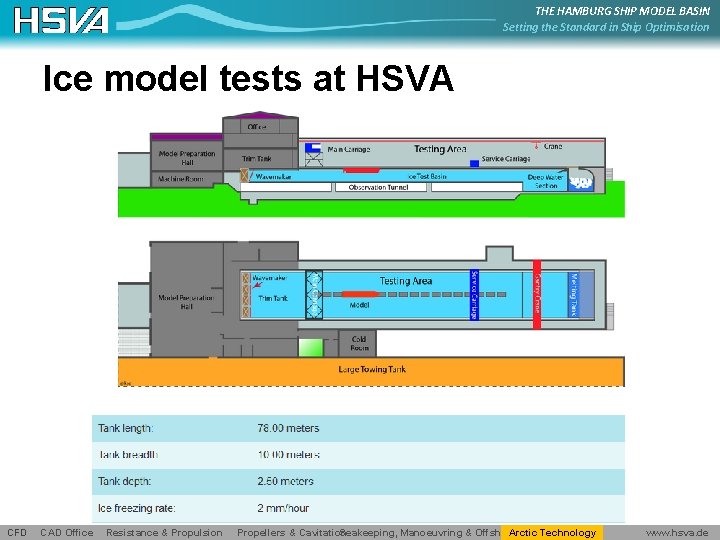
Task: Click 'Trim Tank' label in plan view
Action: tap(273, 298)
